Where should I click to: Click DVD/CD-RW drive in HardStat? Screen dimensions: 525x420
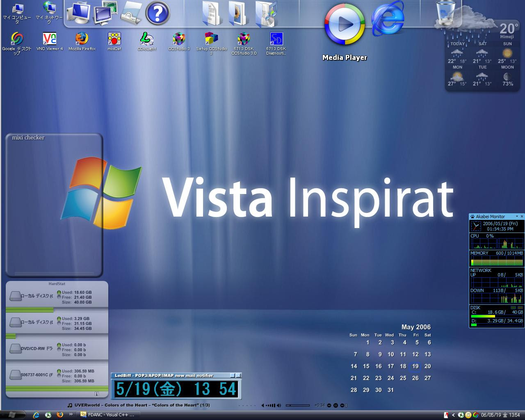point(57,350)
